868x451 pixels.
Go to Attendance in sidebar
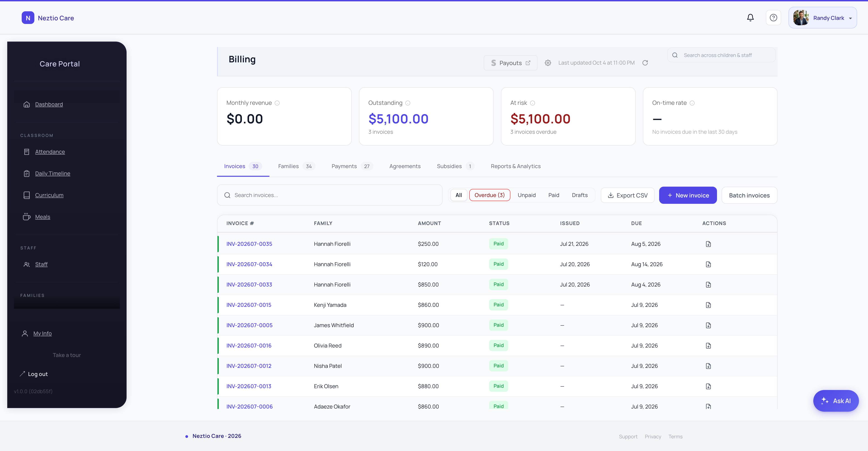click(50, 152)
